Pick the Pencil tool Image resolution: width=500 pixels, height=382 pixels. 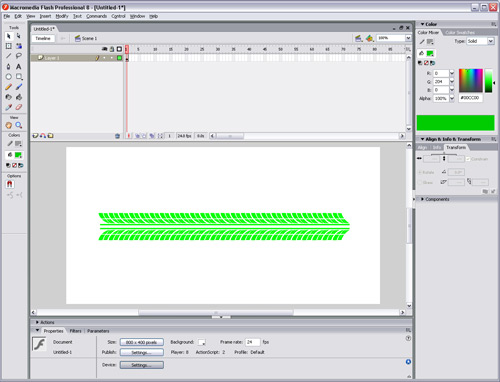pyautogui.click(x=9, y=87)
